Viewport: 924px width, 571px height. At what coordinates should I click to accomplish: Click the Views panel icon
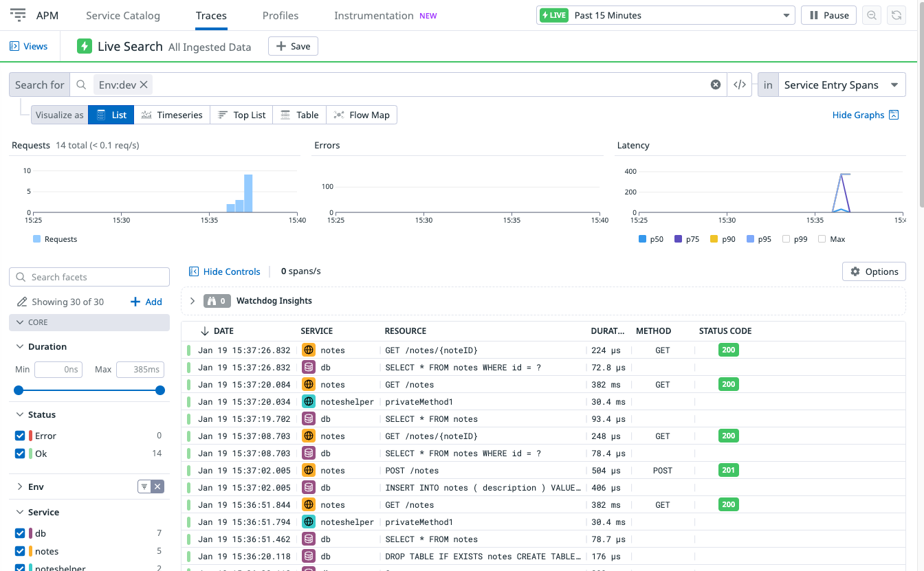point(14,46)
